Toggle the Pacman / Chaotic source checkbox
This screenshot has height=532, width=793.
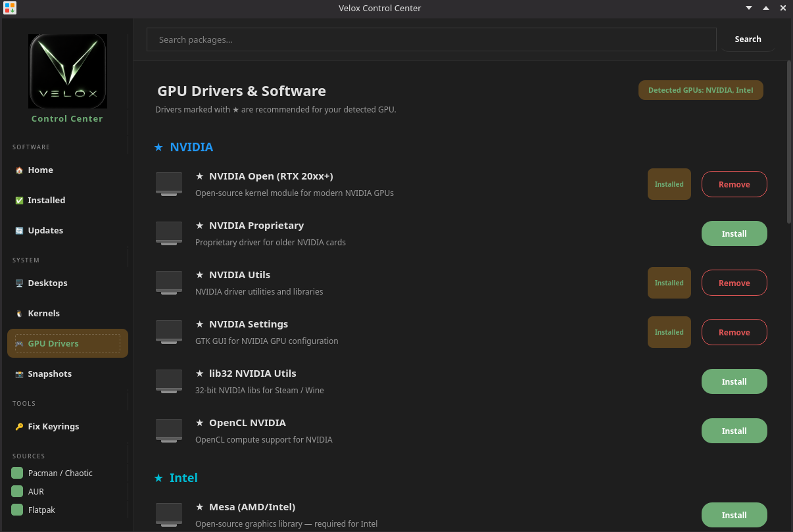point(17,473)
